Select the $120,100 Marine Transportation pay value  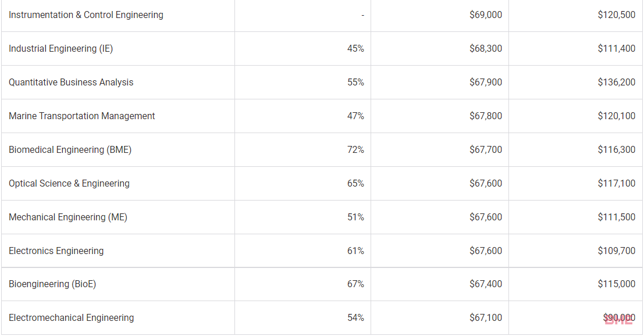[617, 116]
